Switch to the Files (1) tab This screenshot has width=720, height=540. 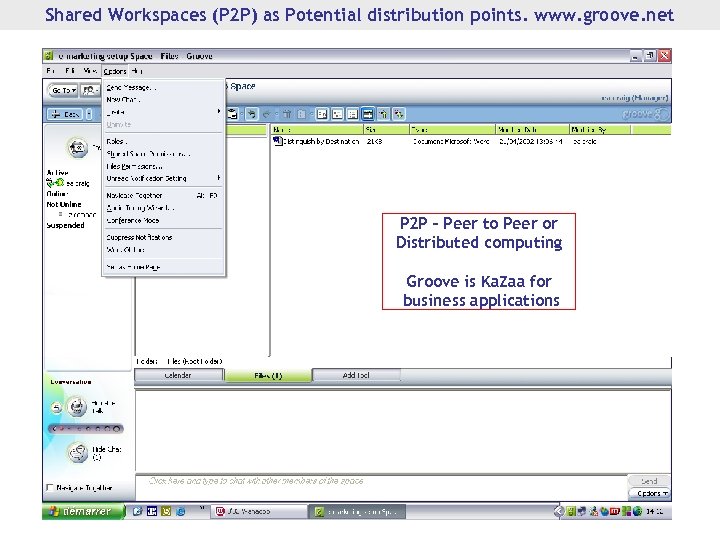point(268,375)
